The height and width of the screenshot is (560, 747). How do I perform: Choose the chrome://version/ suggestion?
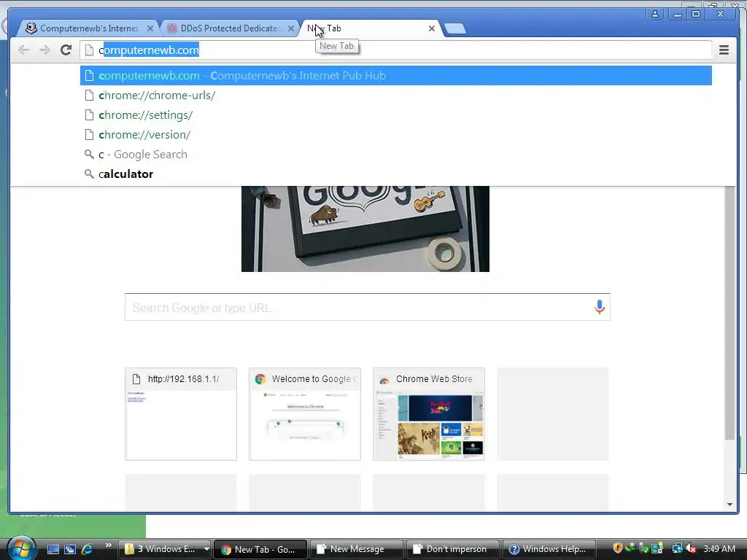tap(396, 135)
